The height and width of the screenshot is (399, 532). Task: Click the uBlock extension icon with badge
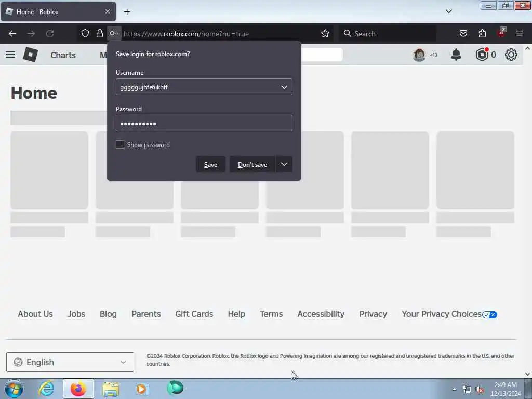tap(501, 33)
